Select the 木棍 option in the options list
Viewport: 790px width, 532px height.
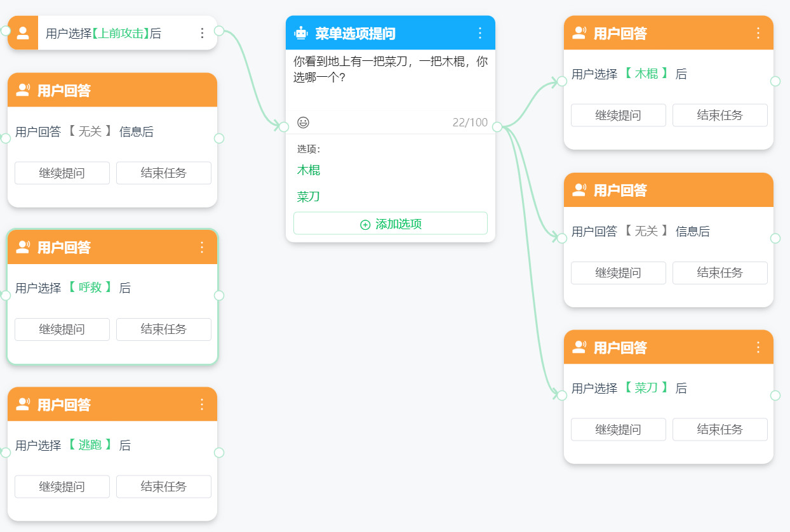pyautogui.click(x=309, y=170)
